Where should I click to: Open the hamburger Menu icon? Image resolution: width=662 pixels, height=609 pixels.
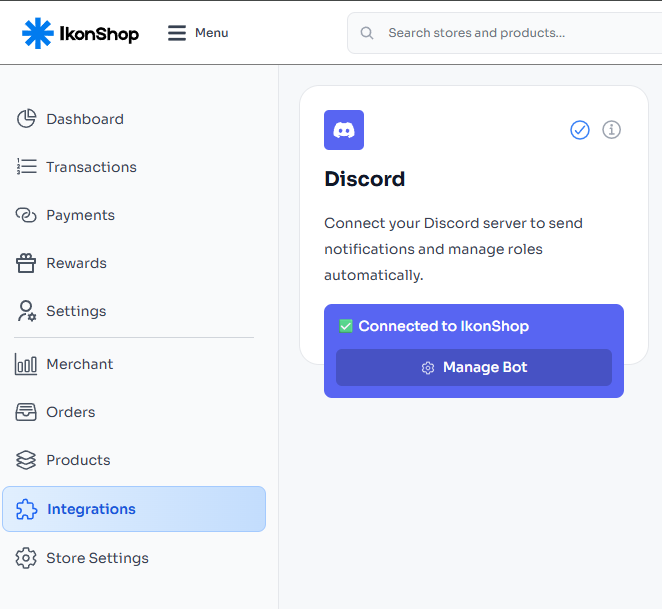176,33
